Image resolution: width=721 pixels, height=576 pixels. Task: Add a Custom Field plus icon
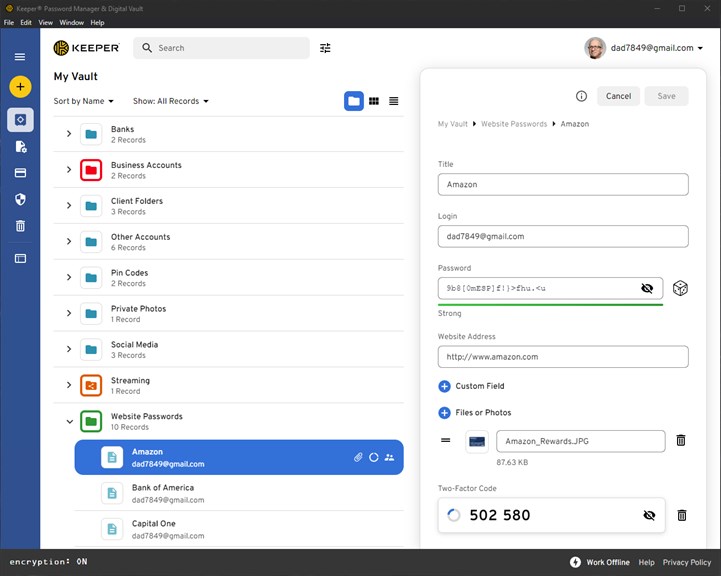(x=444, y=386)
